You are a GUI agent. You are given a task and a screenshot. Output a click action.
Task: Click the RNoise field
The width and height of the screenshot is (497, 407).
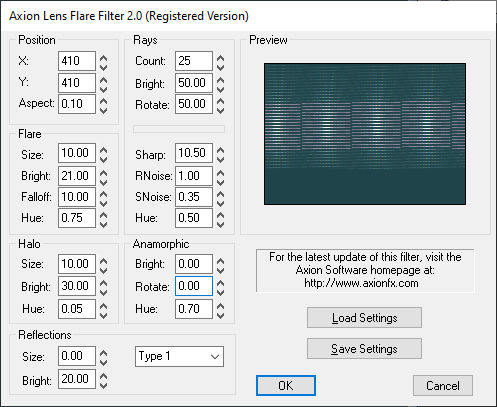(194, 176)
